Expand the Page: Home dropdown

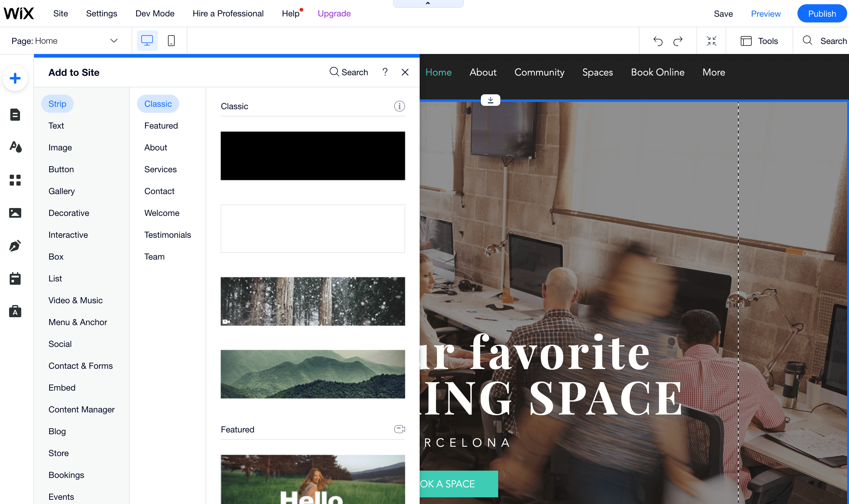114,41
